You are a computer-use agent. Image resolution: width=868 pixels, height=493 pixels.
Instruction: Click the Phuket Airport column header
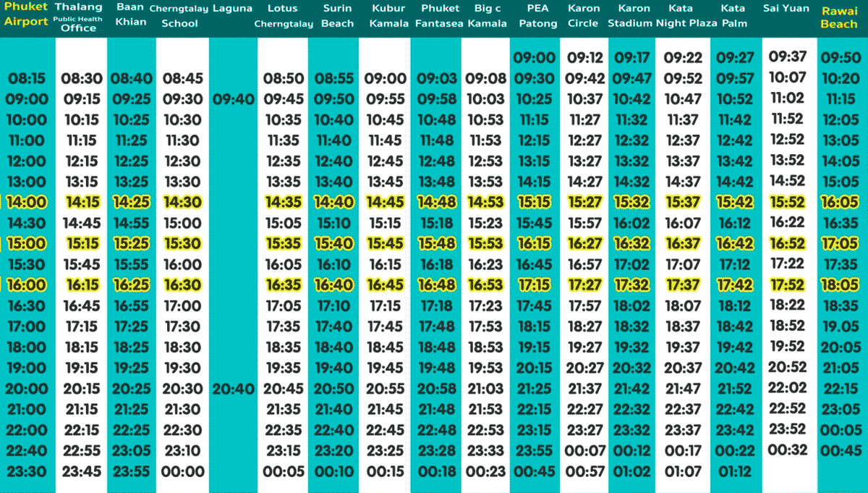pyautogui.click(x=26, y=15)
